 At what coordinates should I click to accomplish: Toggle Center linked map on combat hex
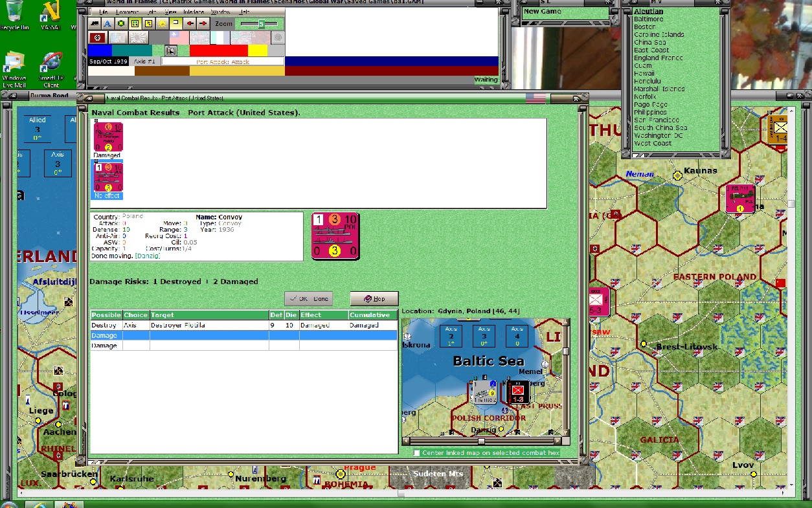[x=416, y=453]
